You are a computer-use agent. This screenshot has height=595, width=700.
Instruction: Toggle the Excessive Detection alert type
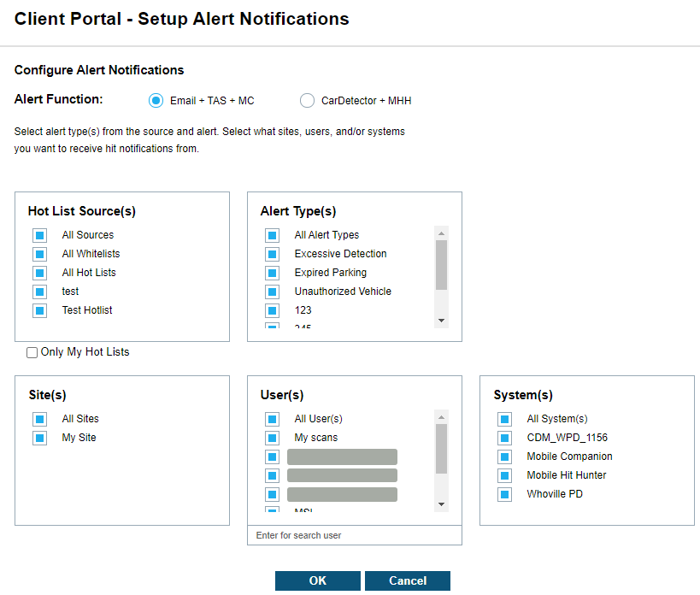click(x=272, y=254)
